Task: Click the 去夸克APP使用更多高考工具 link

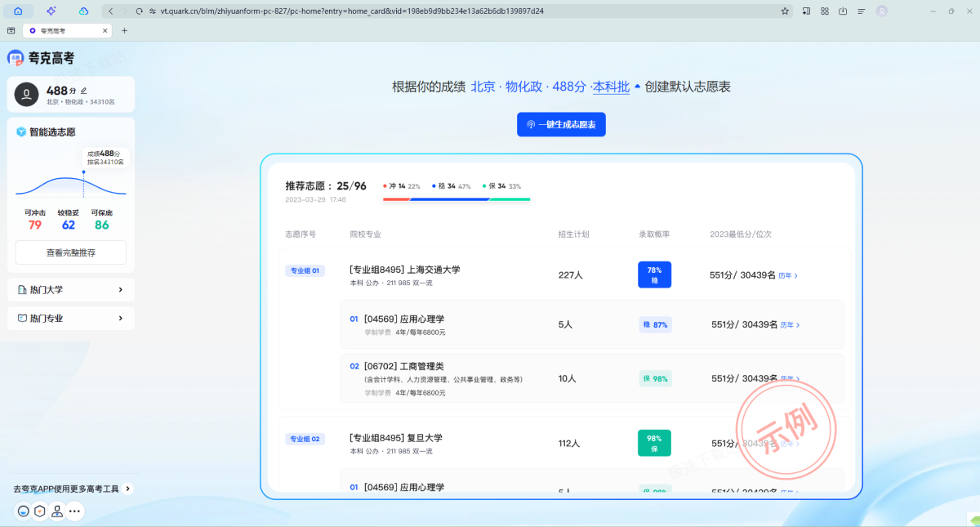Action: 66,489
